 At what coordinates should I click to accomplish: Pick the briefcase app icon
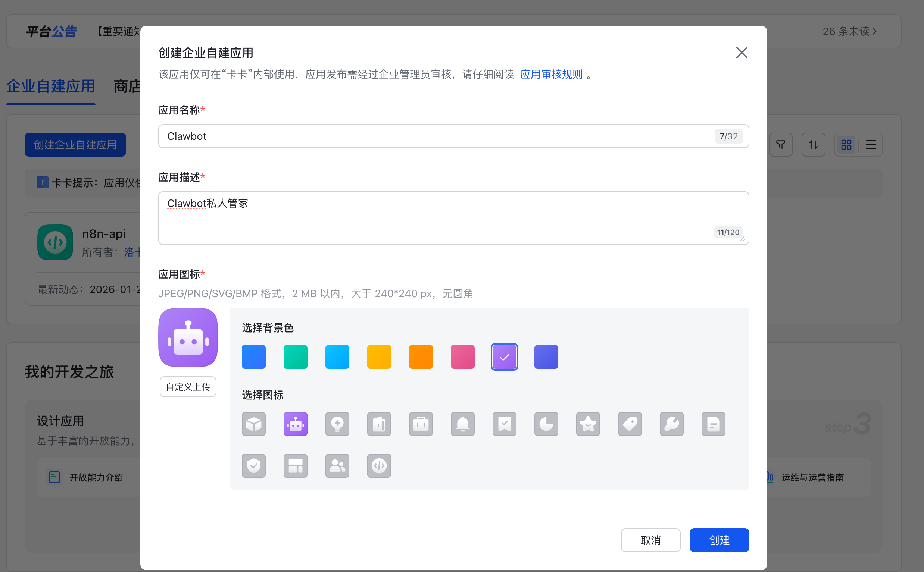click(x=421, y=424)
